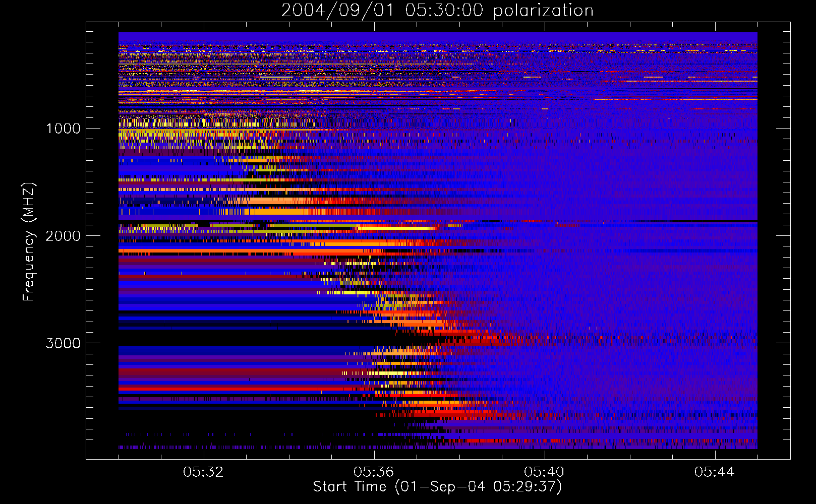This screenshot has height=504, width=816.
Task: Click the 'Start Time (01-Sep-04 05:29:37)' label
Action: pyautogui.click(x=437, y=487)
